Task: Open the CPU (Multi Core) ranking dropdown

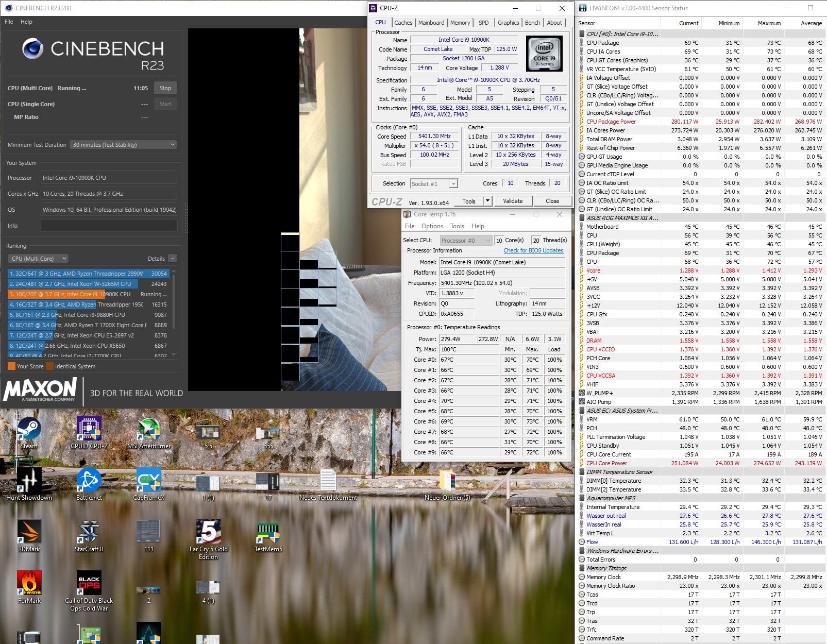Action: tap(38, 259)
